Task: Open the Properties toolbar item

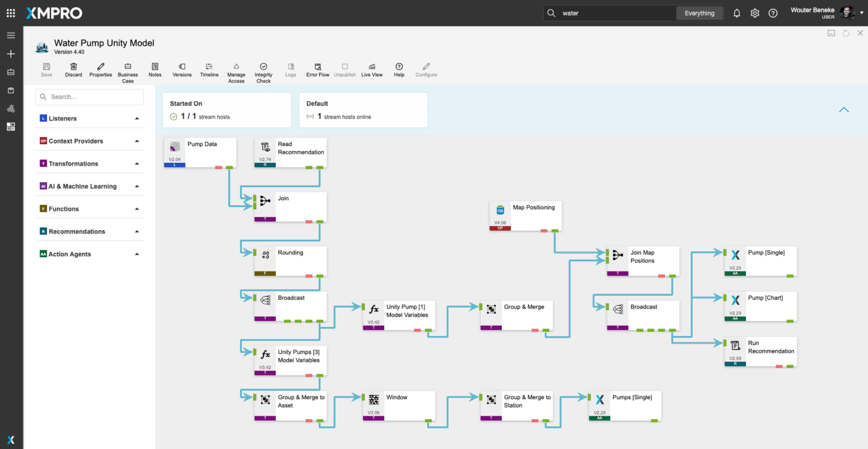Action: click(x=101, y=67)
